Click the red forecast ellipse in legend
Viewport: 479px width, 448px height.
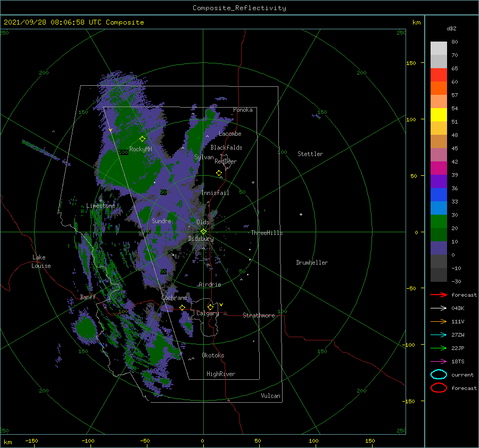point(439,388)
